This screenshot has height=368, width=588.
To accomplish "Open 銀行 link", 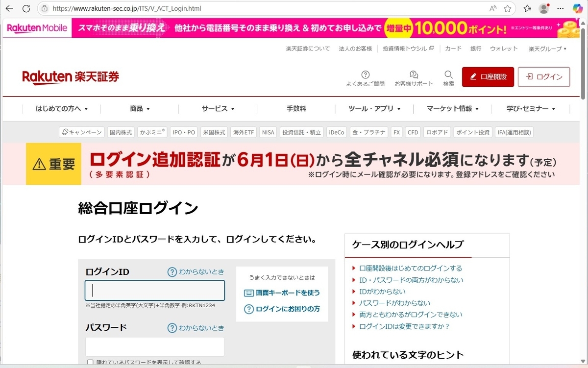I will (476, 49).
